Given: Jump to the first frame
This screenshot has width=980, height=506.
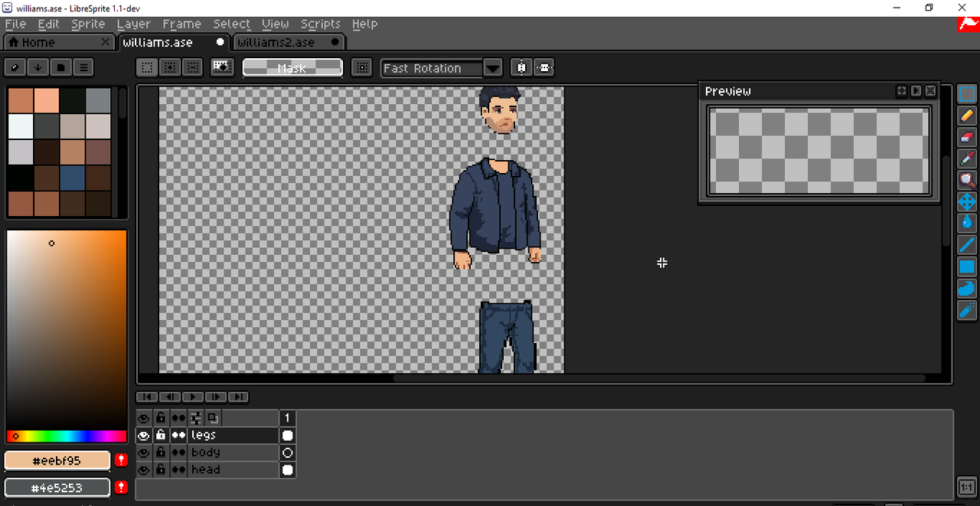Looking at the screenshot, I should [x=147, y=397].
